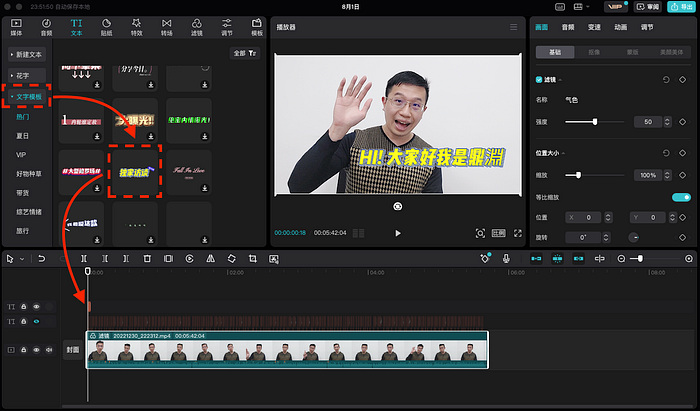The height and width of the screenshot is (411, 700).
Task: Click the reverse playback icon in timeline toolbar
Action: (189, 259)
